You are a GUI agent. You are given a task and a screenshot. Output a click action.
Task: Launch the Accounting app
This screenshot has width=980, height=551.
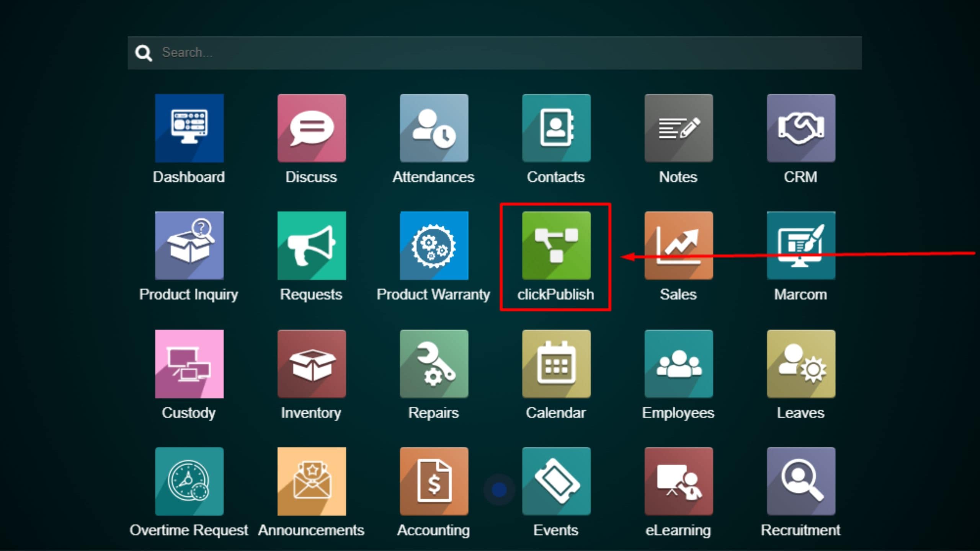point(434,481)
